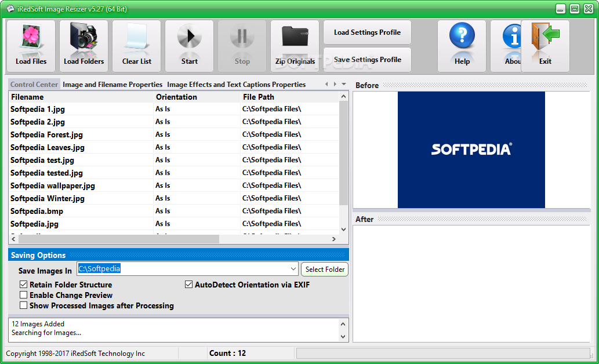Sort by the Filename column header
Viewport: 599px width, 364px height.
click(x=81, y=97)
